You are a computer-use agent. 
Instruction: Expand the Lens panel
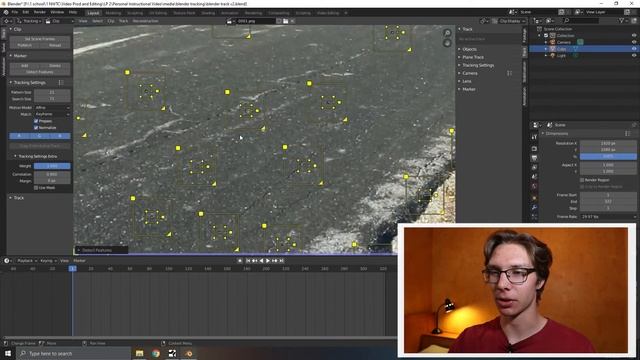click(464, 81)
